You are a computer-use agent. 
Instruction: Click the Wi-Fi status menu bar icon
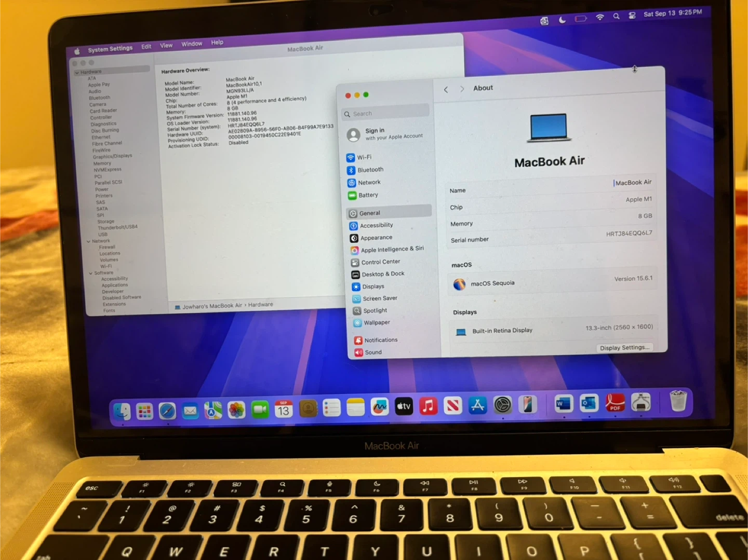coord(600,17)
